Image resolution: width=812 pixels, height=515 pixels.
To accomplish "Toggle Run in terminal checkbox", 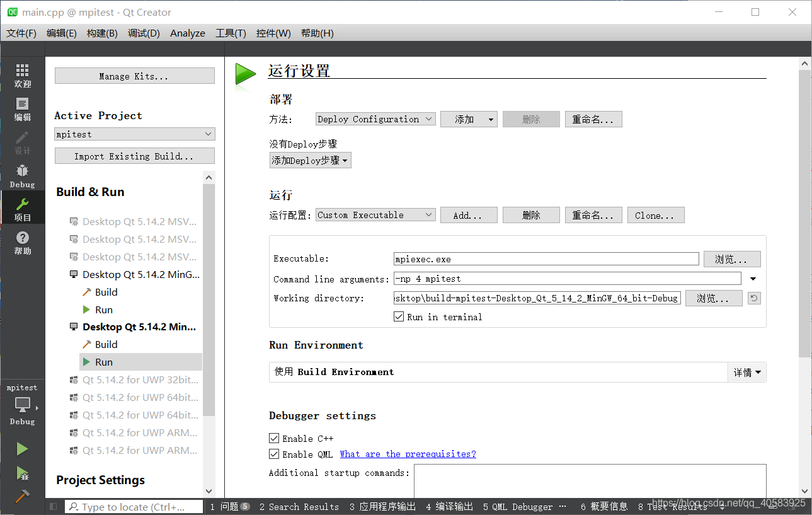I will (399, 317).
